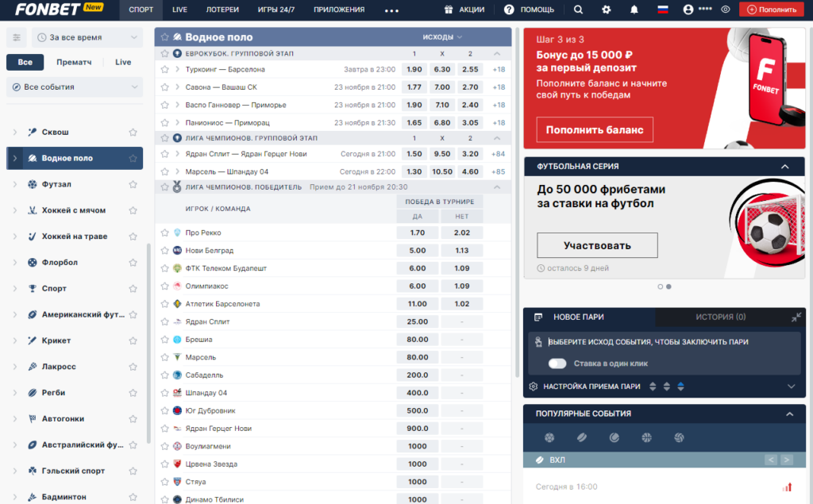Click the help question mark icon
Viewport: 813px width, 504px height.
click(x=509, y=10)
